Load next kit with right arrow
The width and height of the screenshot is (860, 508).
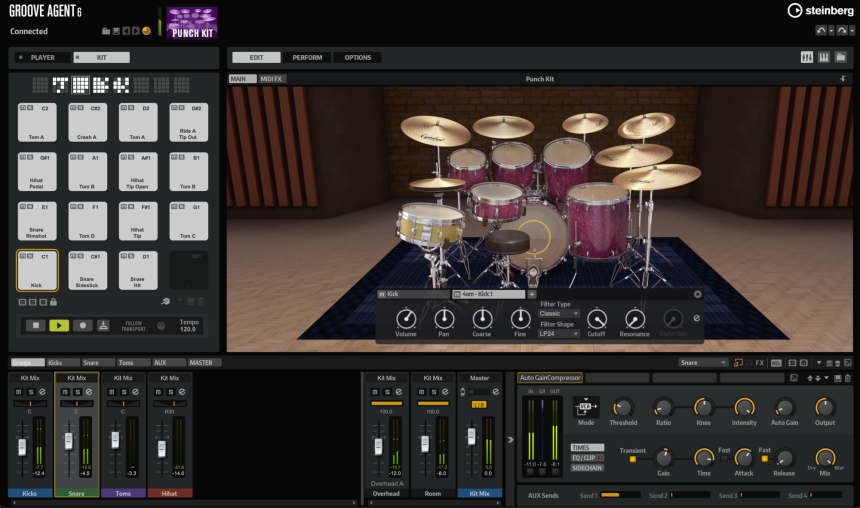pos(135,31)
